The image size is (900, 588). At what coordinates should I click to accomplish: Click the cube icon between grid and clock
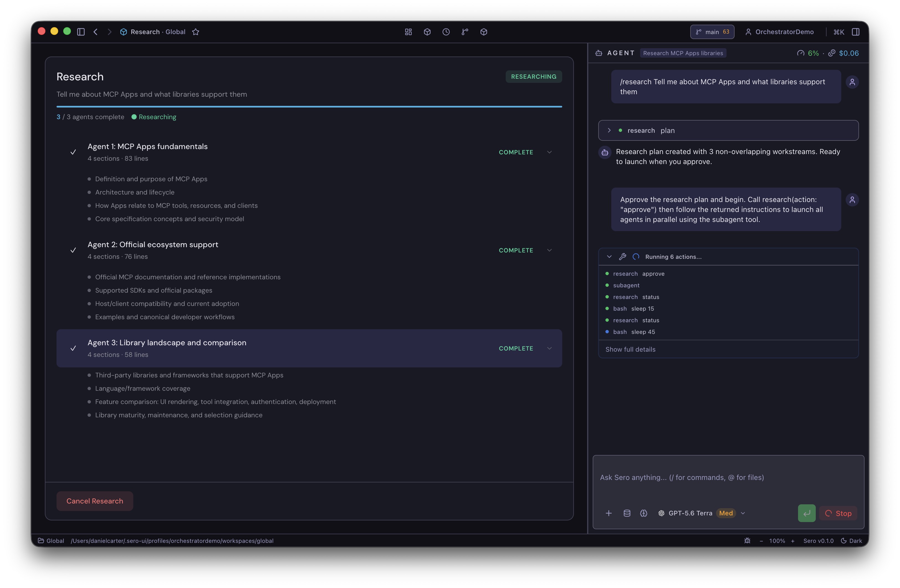[x=427, y=32]
